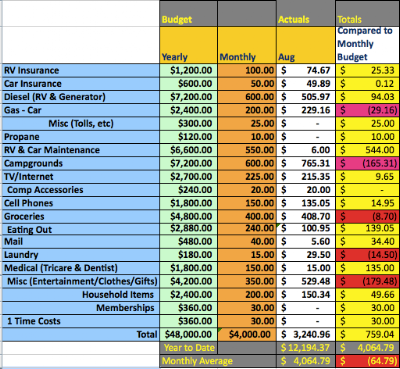The width and height of the screenshot is (400, 369).
Task: Click Medical (Tricare & Dentist) label
Action: (x=81, y=268)
